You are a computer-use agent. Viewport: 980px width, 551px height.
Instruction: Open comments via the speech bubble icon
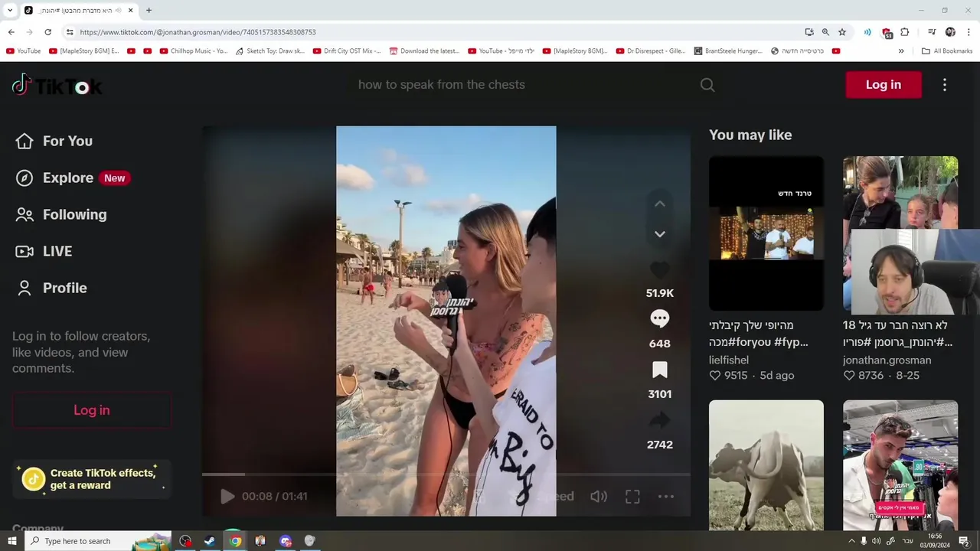(660, 318)
